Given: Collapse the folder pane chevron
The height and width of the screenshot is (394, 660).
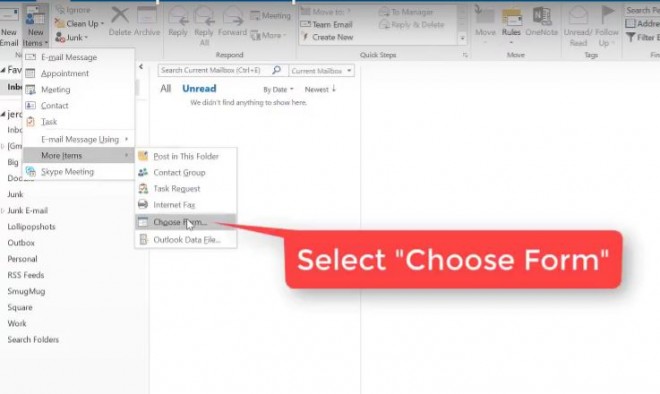Looking at the screenshot, I should [141, 67].
